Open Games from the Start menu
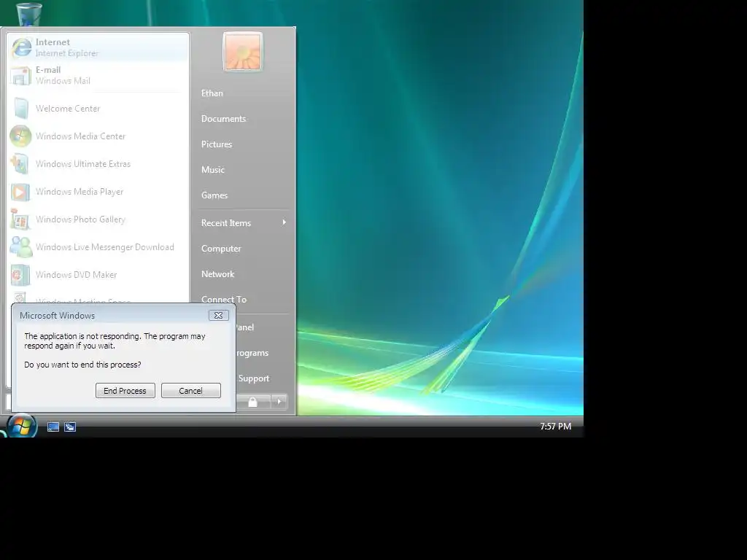747x560 pixels. pos(214,195)
